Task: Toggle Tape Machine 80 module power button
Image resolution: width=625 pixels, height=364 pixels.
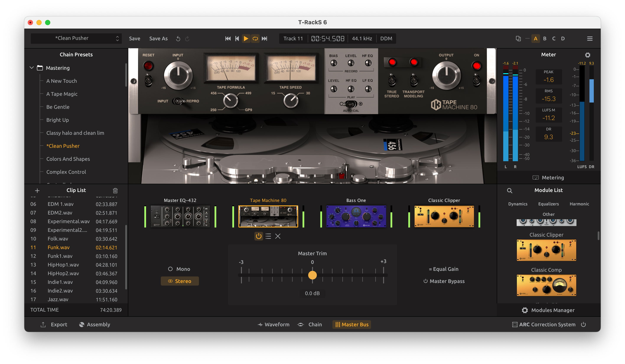Action: pos(259,236)
